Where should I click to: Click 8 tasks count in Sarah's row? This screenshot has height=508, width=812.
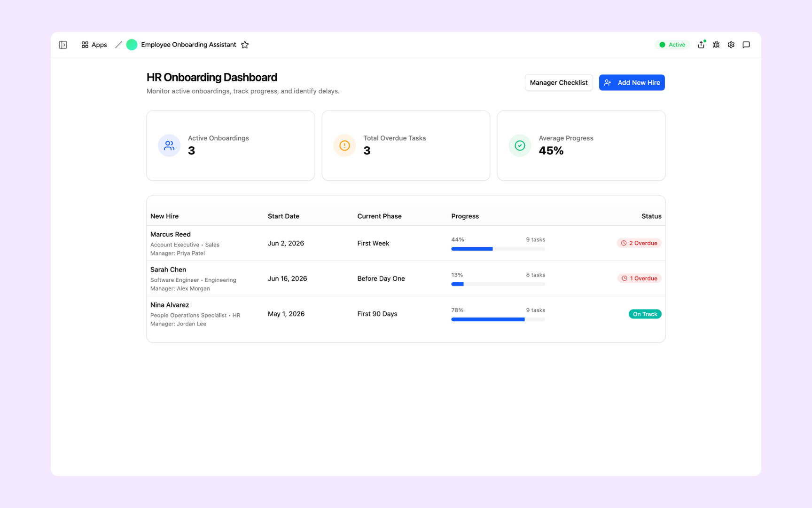point(536,275)
